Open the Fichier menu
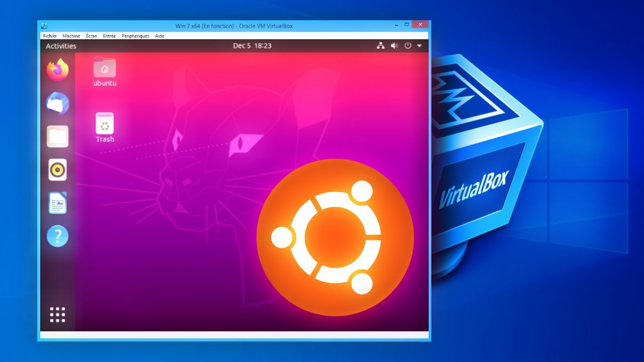The width and height of the screenshot is (644, 362). tap(50, 36)
